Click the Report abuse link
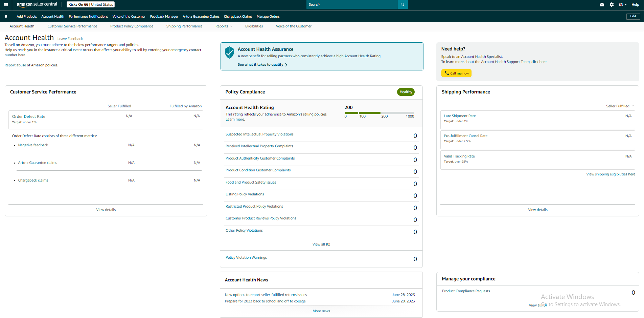Screen dimensions: 644x318 [15, 65]
